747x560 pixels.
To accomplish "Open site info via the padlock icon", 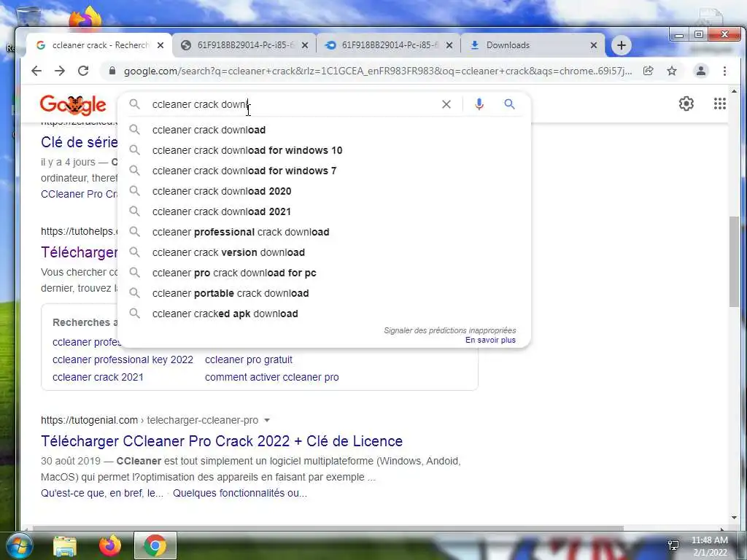I will pos(112,71).
